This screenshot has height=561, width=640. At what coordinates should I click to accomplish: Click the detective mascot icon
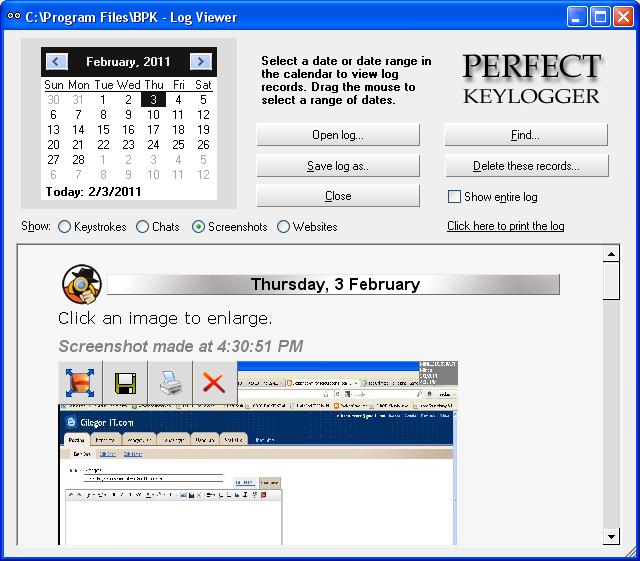pos(82,284)
